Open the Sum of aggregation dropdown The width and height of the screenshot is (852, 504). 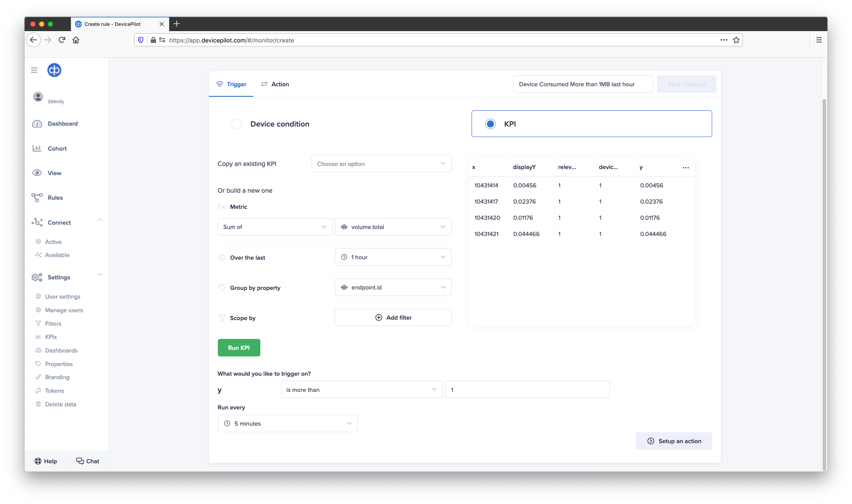point(275,227)
